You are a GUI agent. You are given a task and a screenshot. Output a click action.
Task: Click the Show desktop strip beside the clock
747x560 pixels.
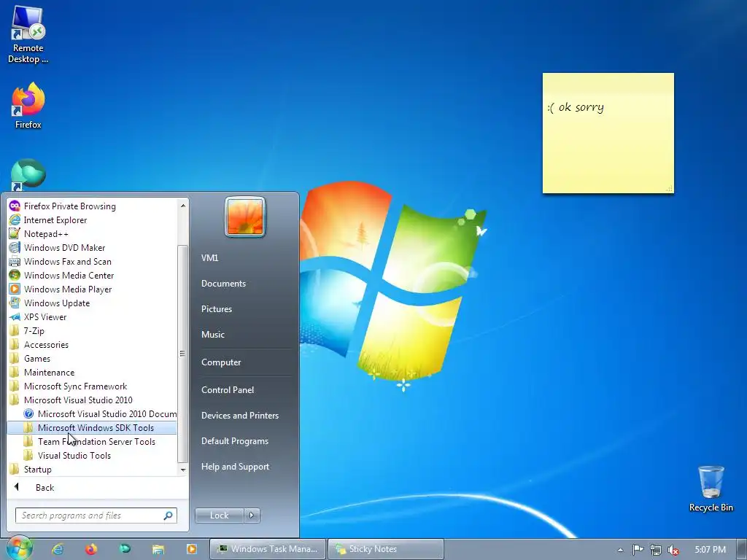coord(742,549)
